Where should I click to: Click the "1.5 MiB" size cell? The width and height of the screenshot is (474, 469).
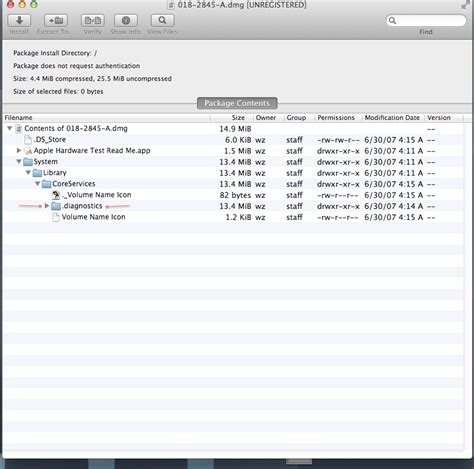(x=237, y=151)
